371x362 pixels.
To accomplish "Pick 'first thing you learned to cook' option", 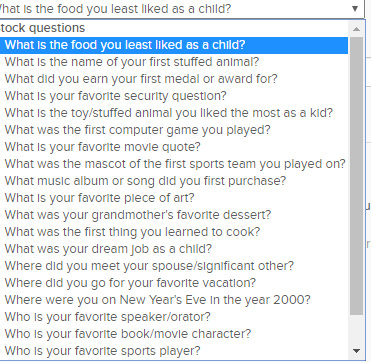I will [x=173, y=232].
